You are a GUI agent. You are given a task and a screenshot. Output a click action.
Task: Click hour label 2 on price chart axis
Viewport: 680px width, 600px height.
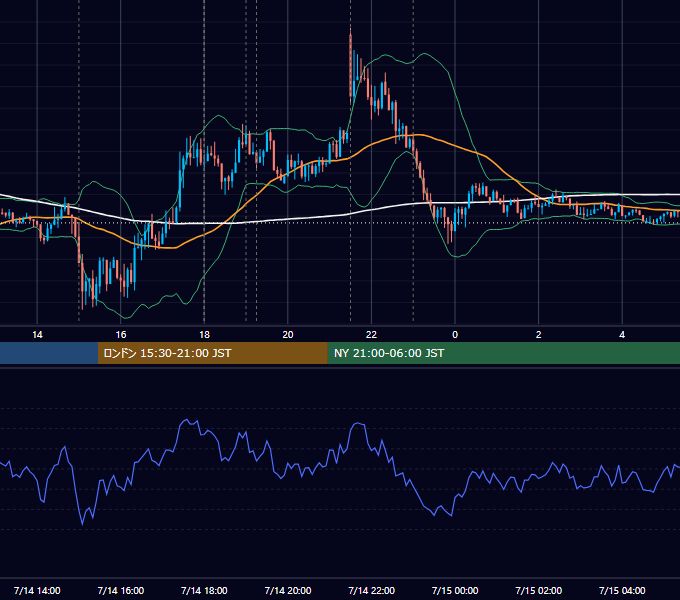point(539,335)
